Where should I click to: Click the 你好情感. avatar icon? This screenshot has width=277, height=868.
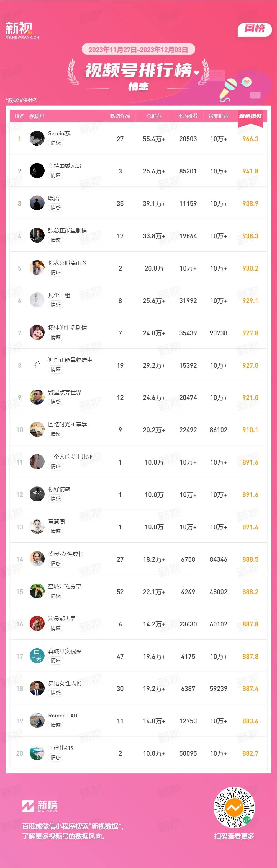tap(37, 494)
